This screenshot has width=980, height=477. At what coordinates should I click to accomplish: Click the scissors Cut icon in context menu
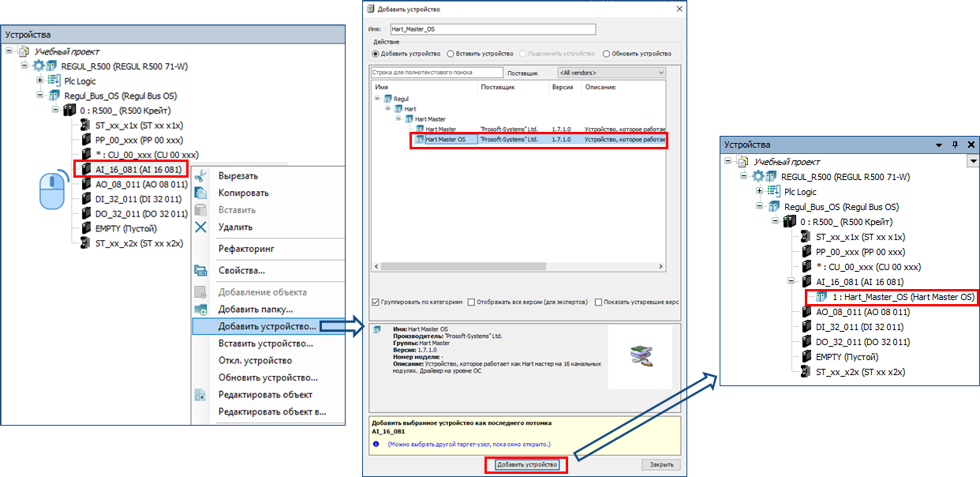coord(200,176)
